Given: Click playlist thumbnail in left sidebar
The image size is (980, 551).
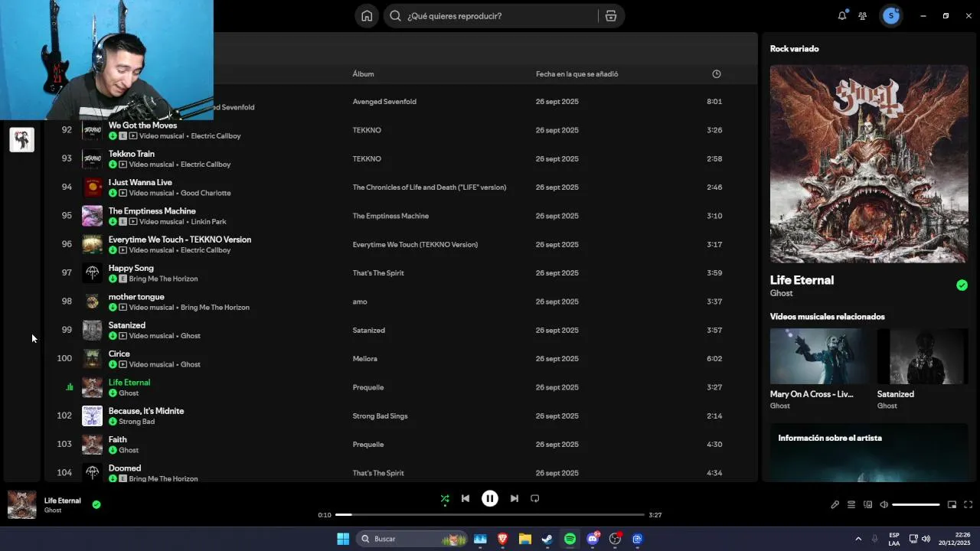Looking at the screenshot, I should tap(22, 139).
